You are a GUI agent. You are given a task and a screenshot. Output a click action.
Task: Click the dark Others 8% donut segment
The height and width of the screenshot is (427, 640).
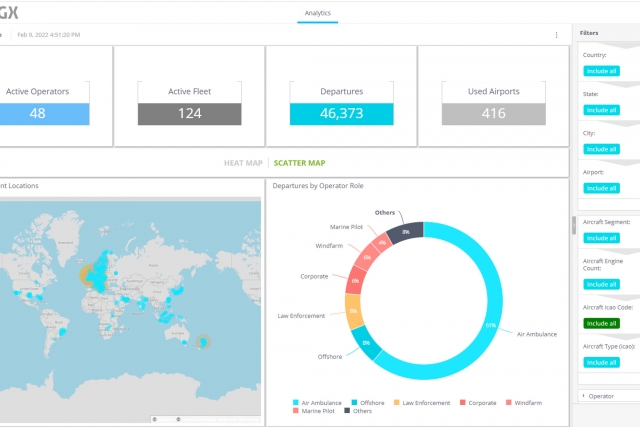(405, 232)
